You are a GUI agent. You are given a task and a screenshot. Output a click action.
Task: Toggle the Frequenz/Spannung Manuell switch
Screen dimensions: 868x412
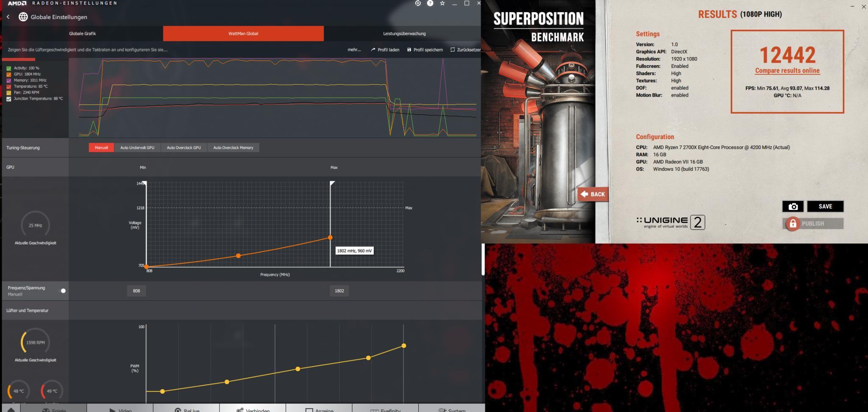point(63,291)
